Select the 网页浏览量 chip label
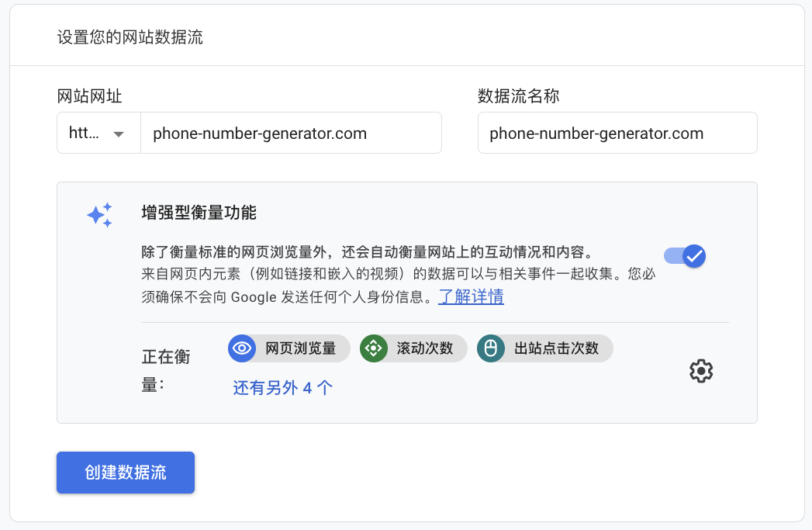The width and height of the screenshot is (812, 530). [x=301, y=348]
